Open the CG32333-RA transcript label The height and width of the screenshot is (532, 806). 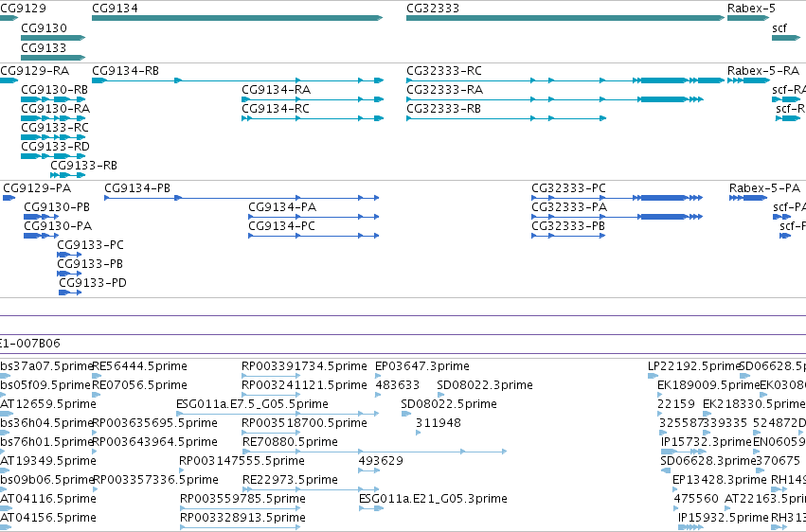pos(444,89)
